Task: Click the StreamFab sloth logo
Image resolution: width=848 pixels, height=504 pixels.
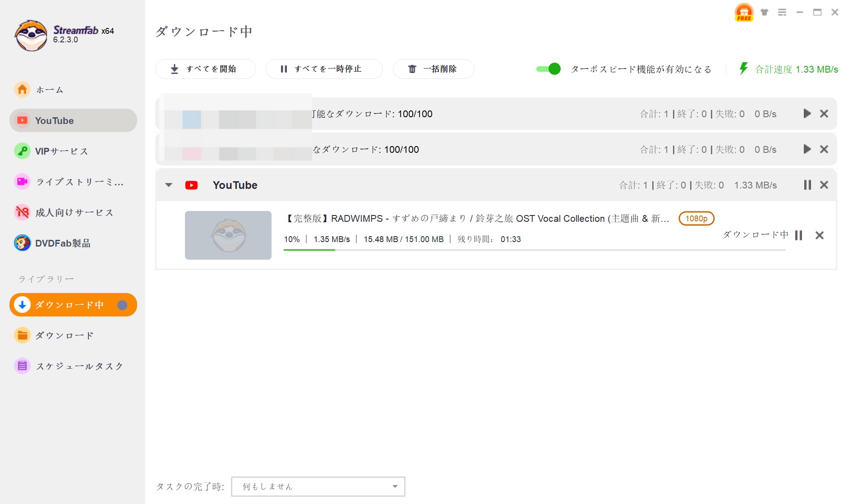Action: pos(31,35)
